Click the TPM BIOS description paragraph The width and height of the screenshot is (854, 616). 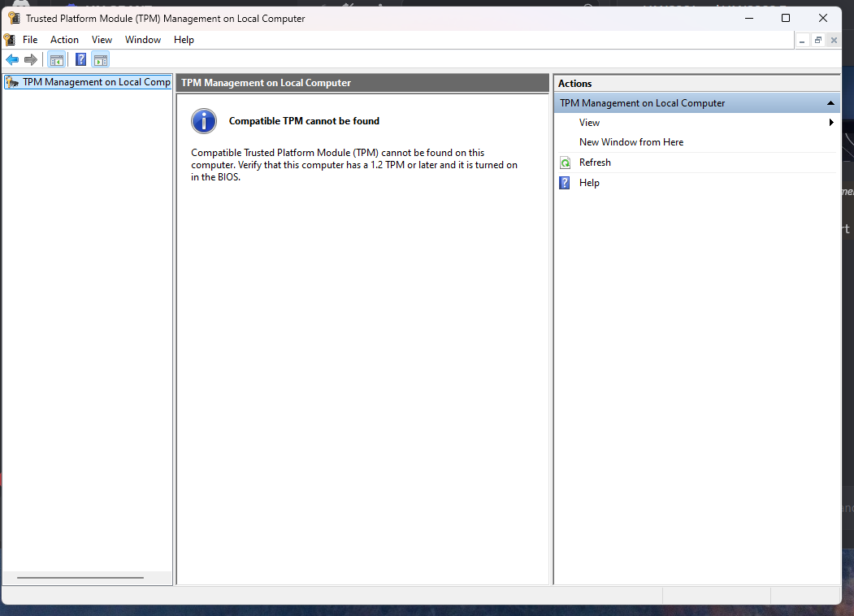click(x=354, y=165)
